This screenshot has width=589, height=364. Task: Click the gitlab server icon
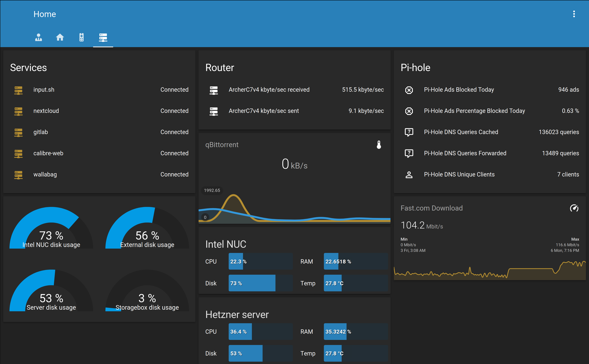pos(18,132)
